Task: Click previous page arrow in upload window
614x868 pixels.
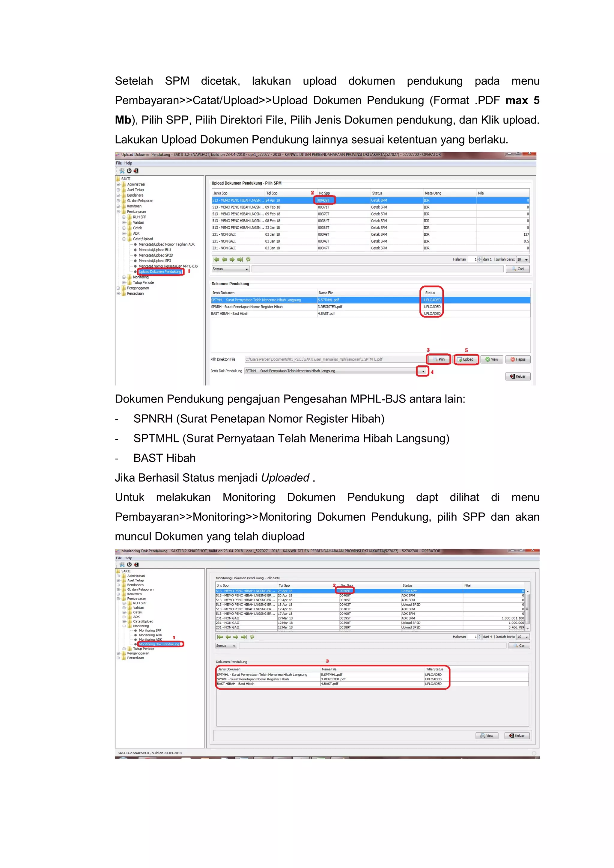Action: click(224, 259)
